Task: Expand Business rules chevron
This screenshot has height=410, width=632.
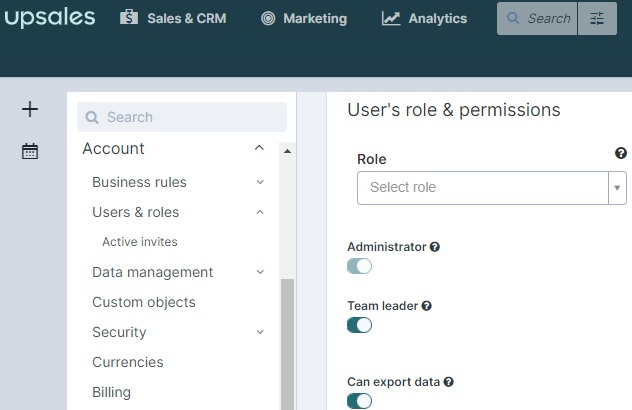Action: pyautogui.click(x=260, y=182)
